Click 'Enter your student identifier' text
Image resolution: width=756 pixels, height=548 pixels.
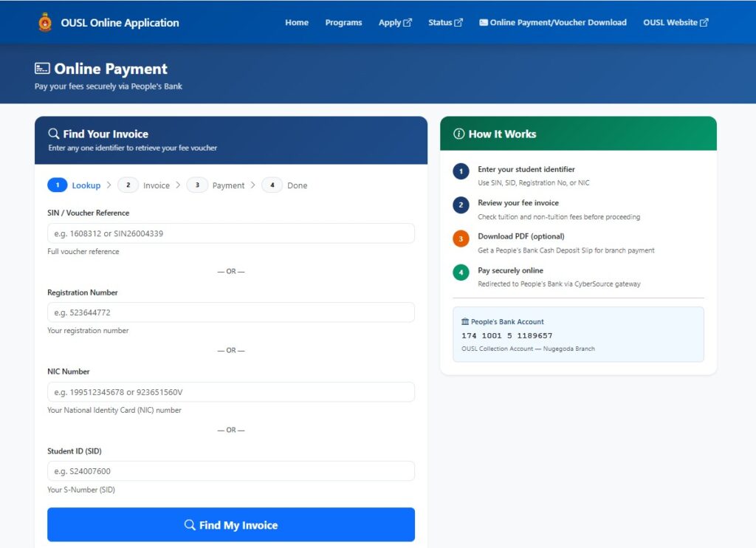pos(526,169)
